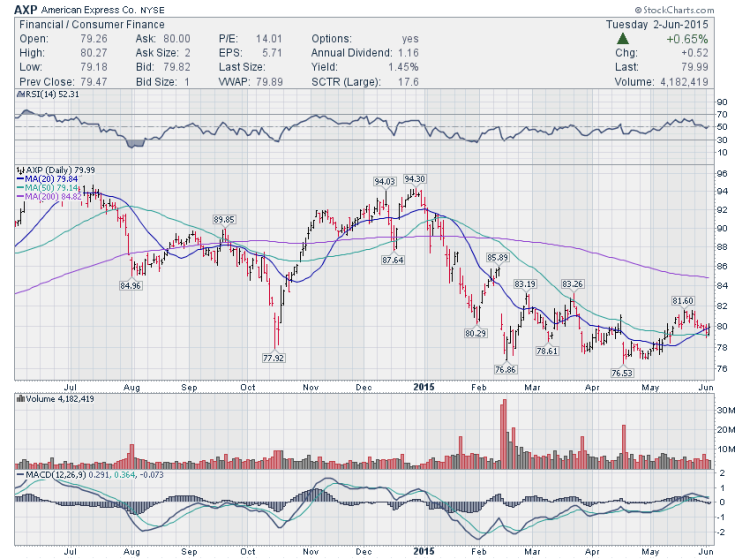Click Financial / Consumer Finance sector text
Image resolution: width=750 pixels, height=559 pixels.
coord(92,24)
